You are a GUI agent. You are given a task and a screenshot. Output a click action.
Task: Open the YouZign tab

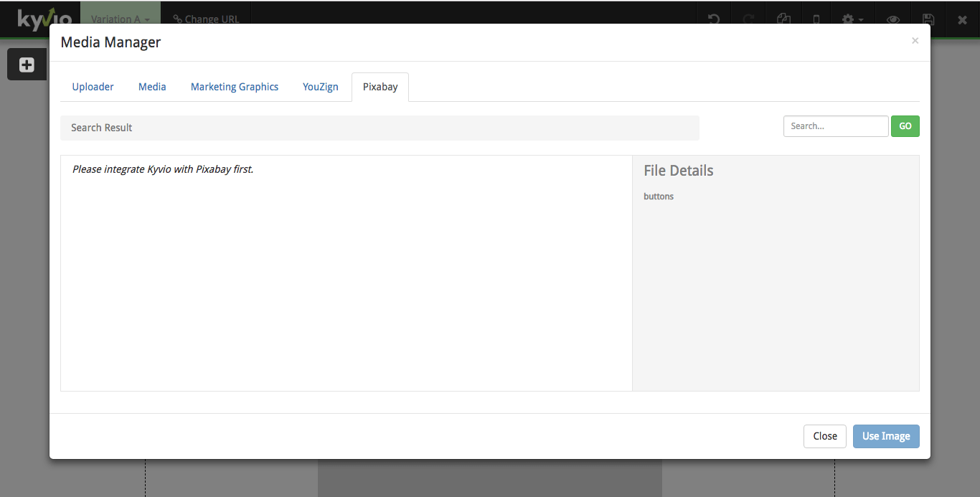321,87
